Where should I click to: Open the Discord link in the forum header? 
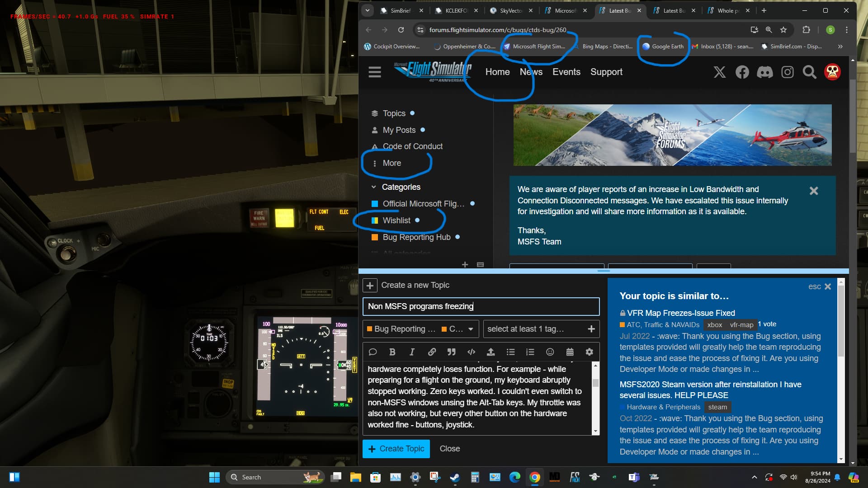(x=764, y=72)
